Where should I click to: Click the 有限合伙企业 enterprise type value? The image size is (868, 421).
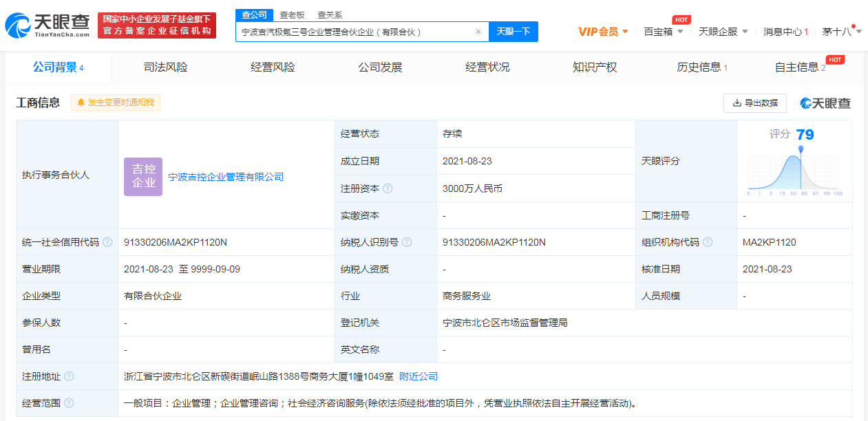[153, 296]
